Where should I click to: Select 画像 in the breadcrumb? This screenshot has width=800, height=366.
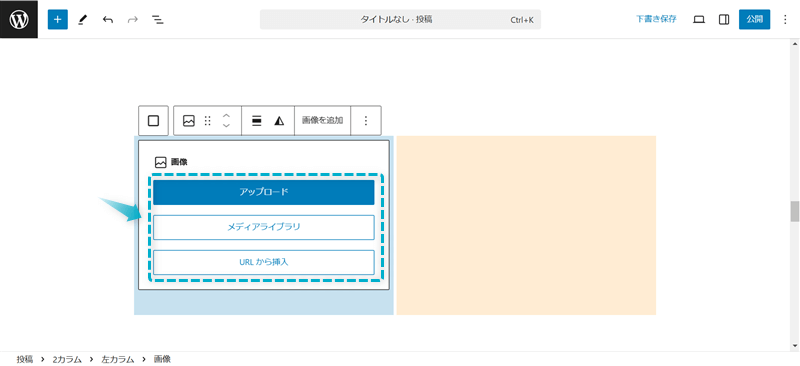[x=162, y=359]
